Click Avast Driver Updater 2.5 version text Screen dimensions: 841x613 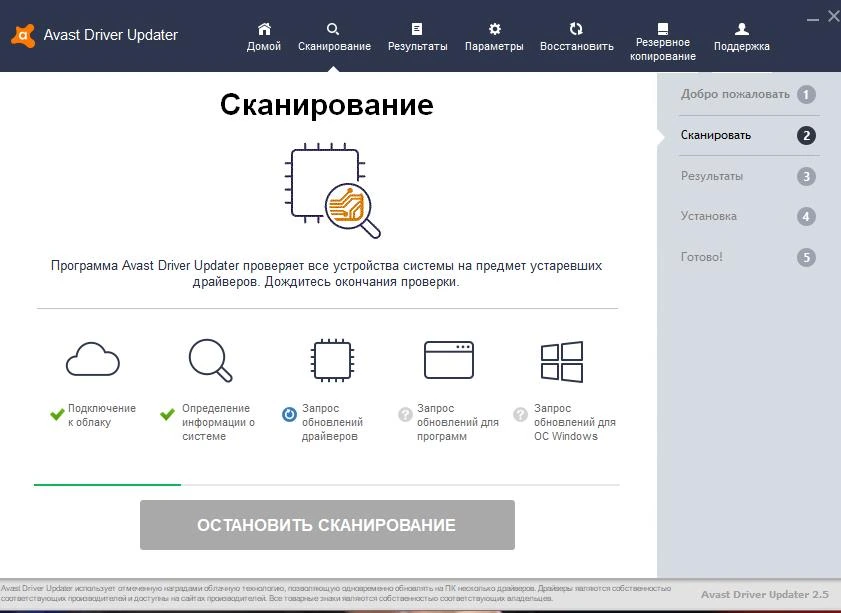click(x=765, y=594)
